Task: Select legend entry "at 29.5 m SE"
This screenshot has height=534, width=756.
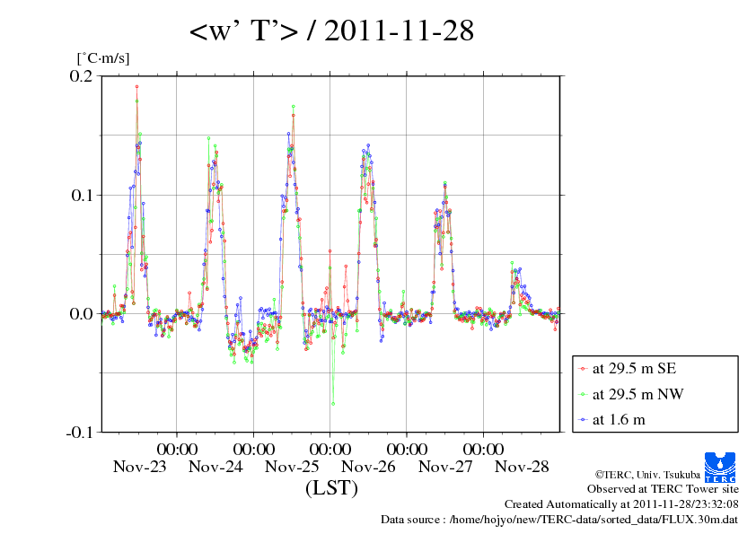Action: click(x=634, y=369)
